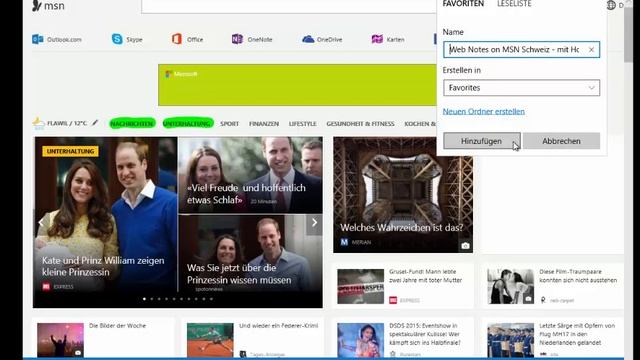Open the Nachrichten section

132,123
